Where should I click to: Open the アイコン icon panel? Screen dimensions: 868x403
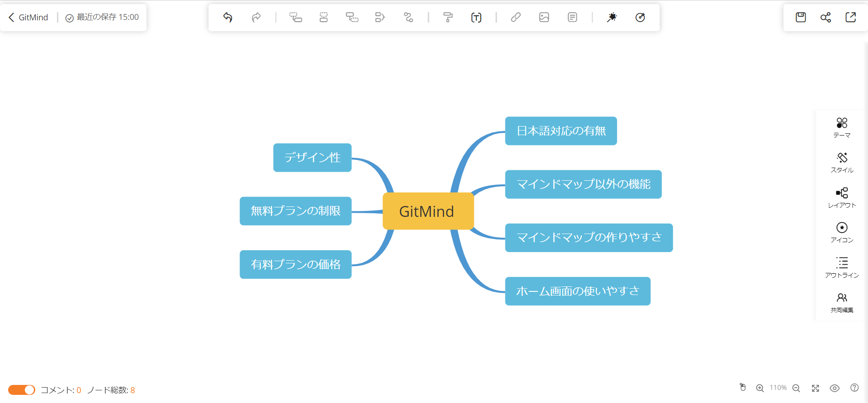(x=842, y=233)
